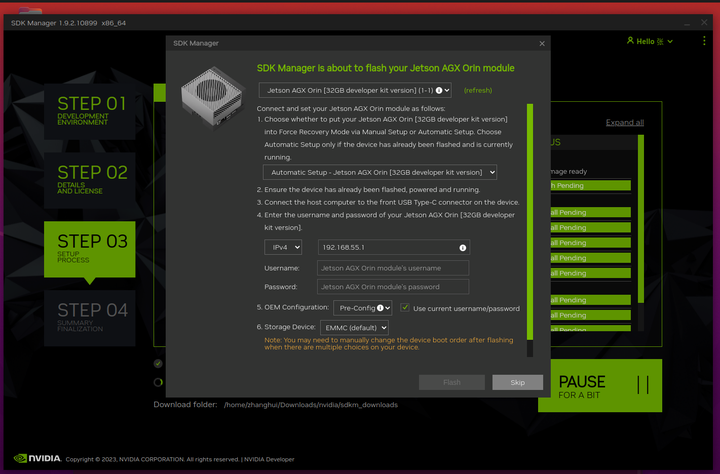
Task: Click the Flash button
Action: pyautogui.click(x=452, y=382)
